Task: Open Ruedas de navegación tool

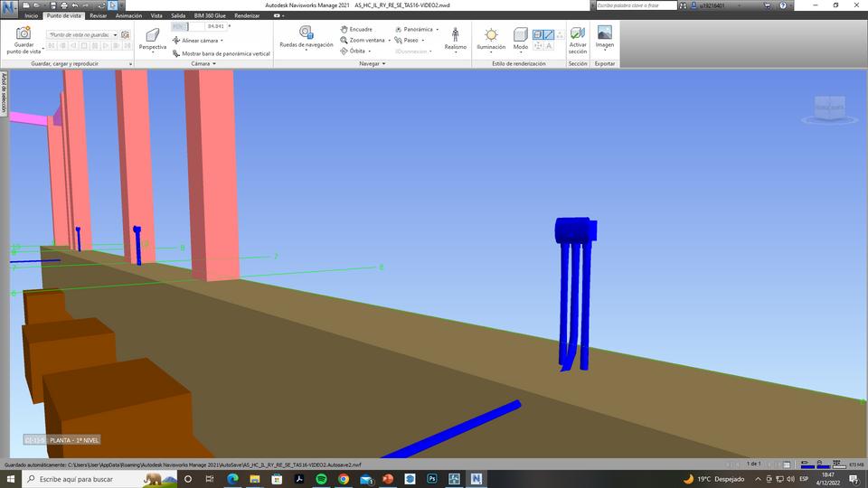Action: click(x=307, y=36)
